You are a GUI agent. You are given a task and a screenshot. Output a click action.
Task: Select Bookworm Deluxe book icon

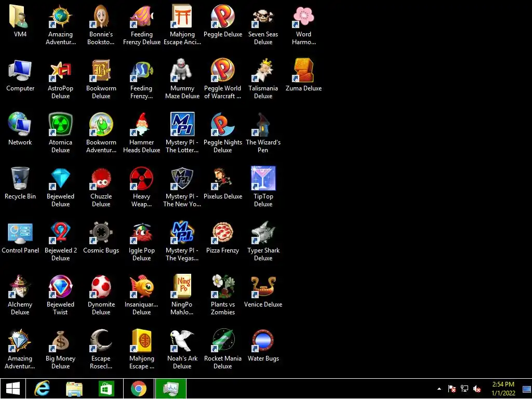tap(101, 70)
